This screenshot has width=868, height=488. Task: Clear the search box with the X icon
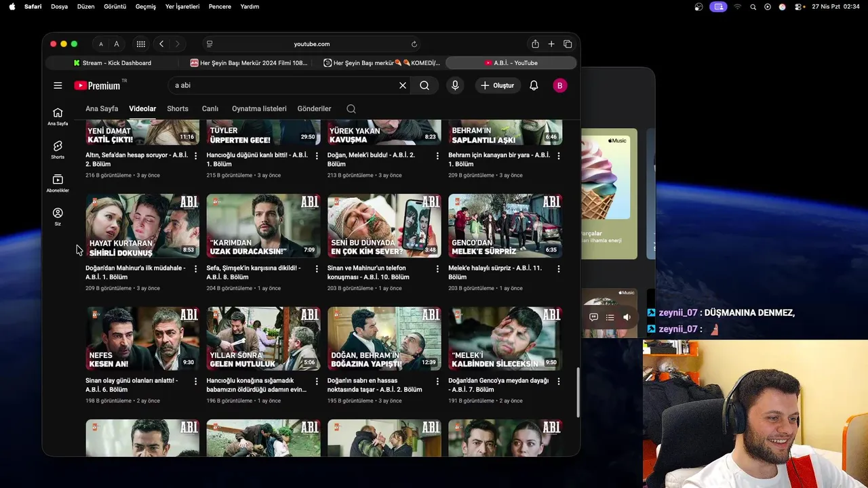click(403, 85)
